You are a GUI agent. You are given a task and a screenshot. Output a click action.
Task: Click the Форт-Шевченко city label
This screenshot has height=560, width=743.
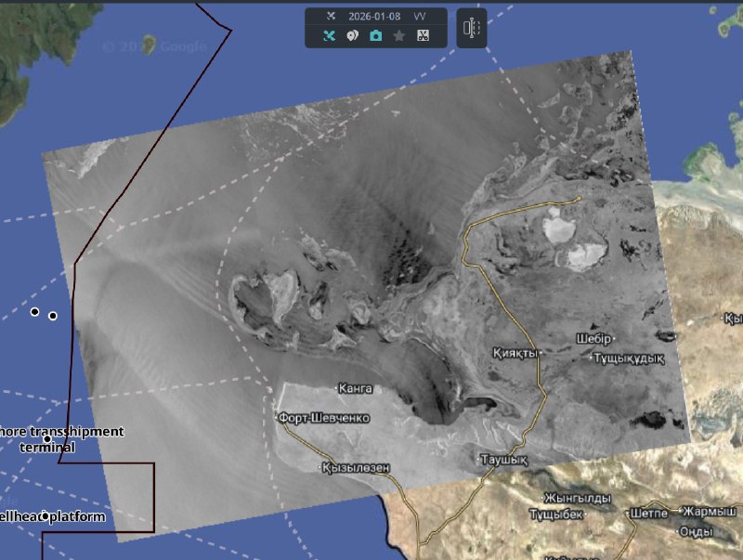coord(323,419)
